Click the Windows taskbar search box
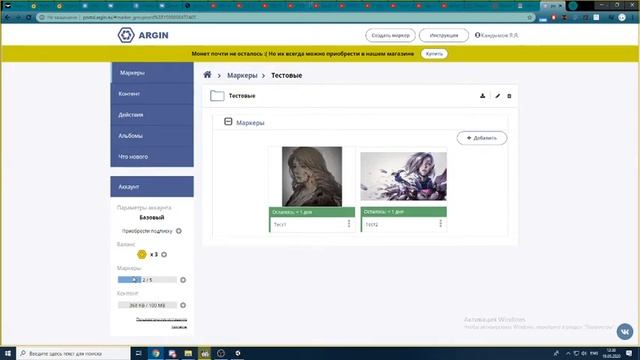640x360 pixels. point(73,353)
